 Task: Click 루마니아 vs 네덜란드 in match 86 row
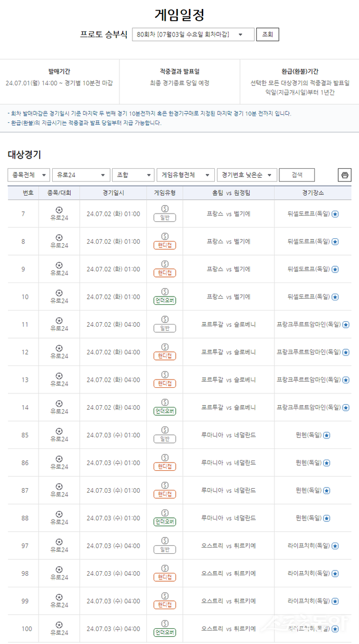point(228,463)
